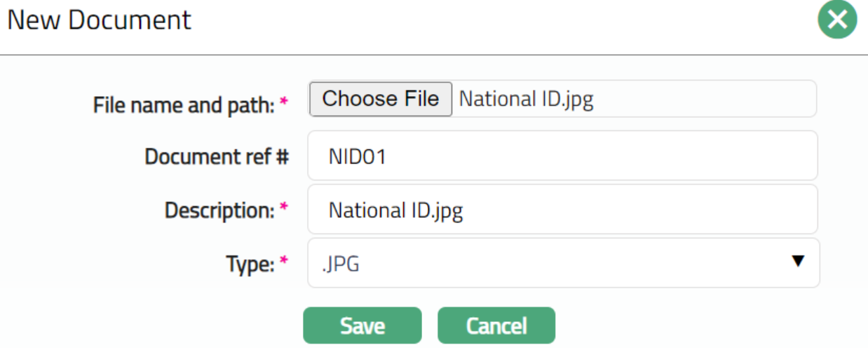The height and width of the screenshot is (348, 868).
Task: Click the red asterisk next to Type
Action: tap(284, 262)
